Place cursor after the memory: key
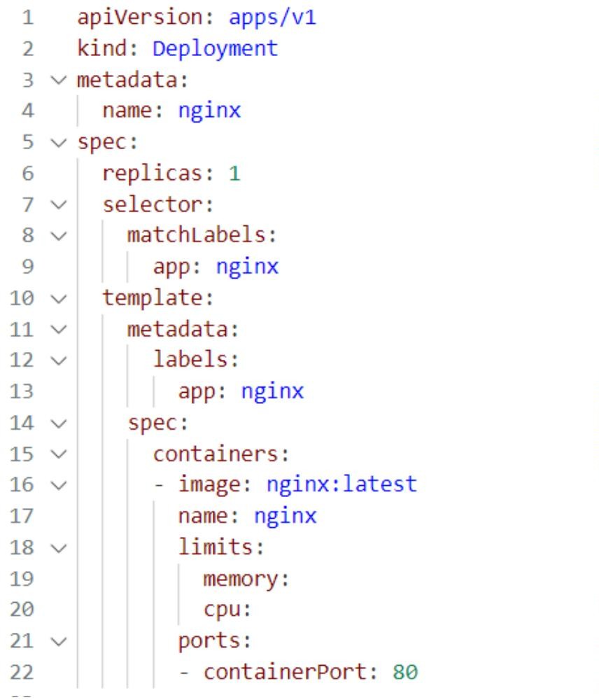Screen dimensions: 599x700 point(291,579)
